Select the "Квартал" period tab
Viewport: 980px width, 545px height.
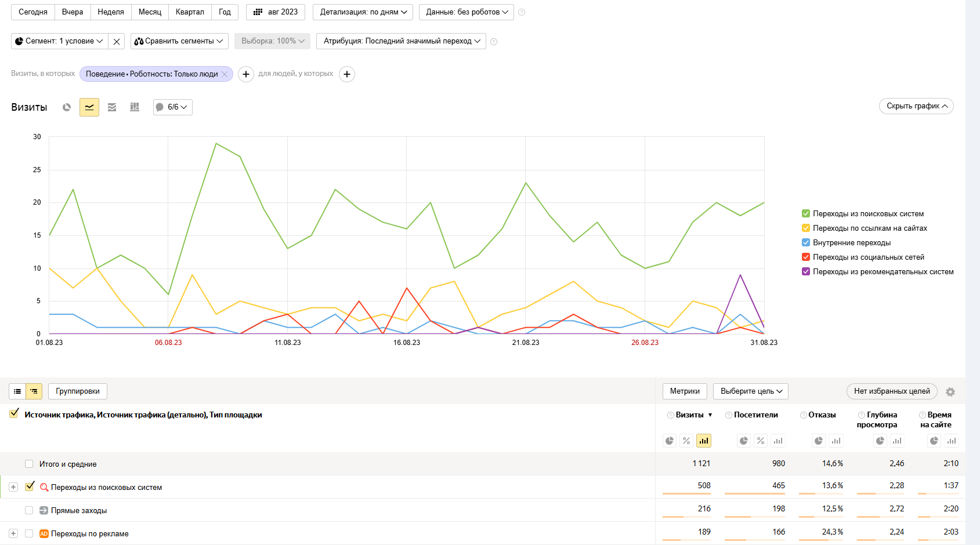point(190,12)
